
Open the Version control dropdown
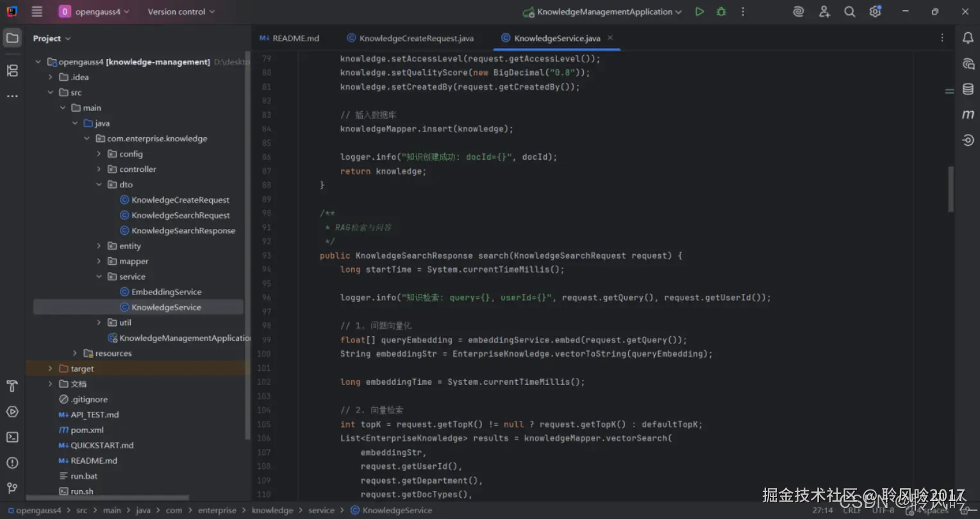181,12
